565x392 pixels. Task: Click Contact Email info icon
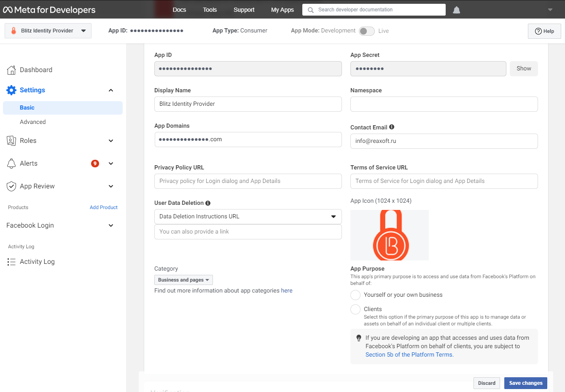coord(392,127)
